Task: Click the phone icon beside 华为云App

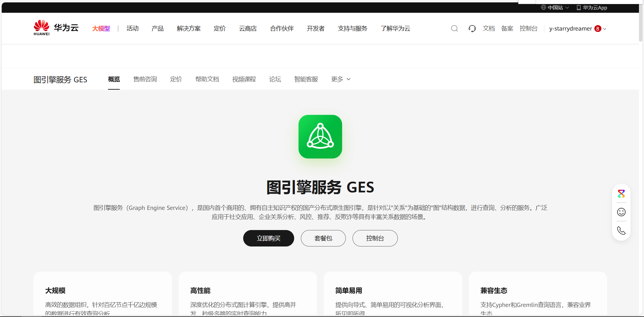Action: 579,7
